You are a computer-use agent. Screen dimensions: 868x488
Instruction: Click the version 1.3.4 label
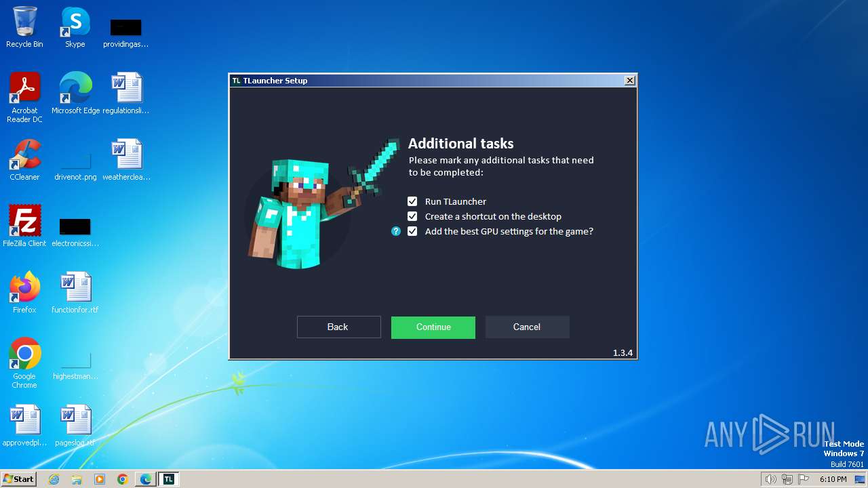coord(623,352)
